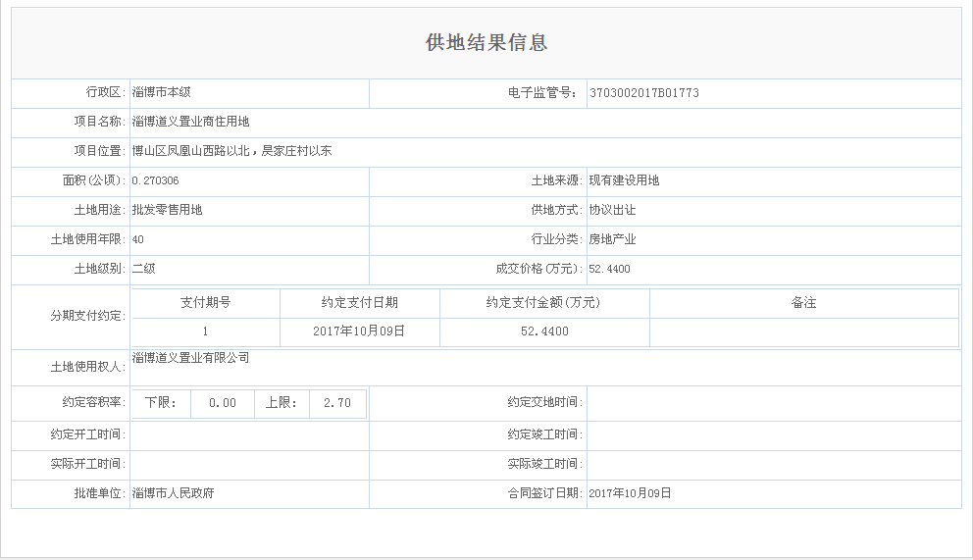Click the approving unit 淄博市人民政府

(x=174, y=493)
